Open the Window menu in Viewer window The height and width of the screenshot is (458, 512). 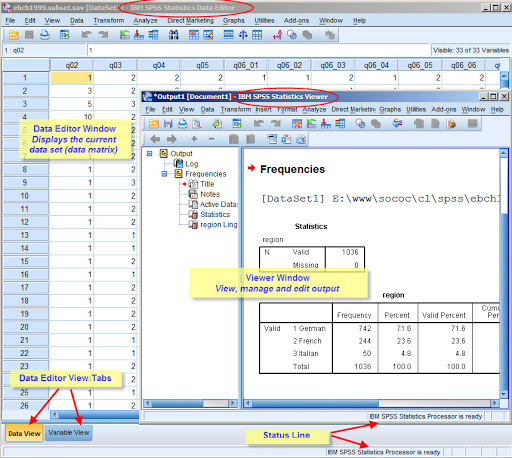[x=473, y=109]
